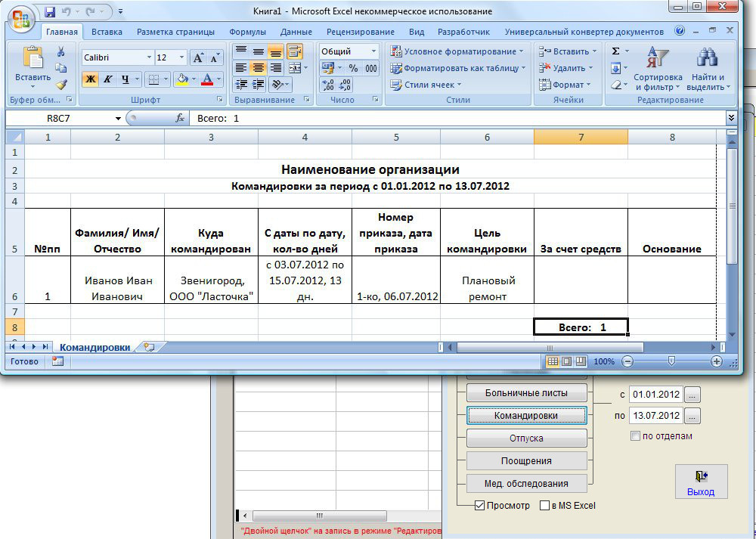
Task: Toggle italic formatting (К) button
Action: click(x=108, y=79)
